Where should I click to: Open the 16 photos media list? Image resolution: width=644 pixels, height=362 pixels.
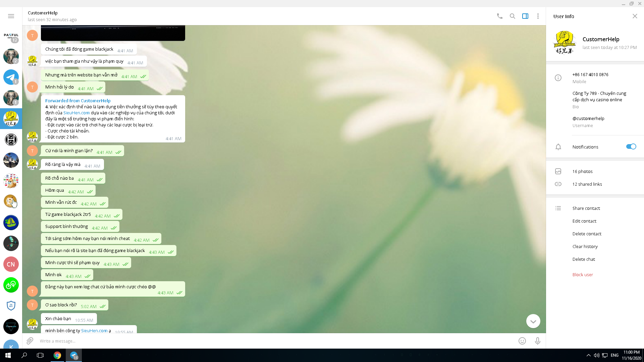click(582, 171)
